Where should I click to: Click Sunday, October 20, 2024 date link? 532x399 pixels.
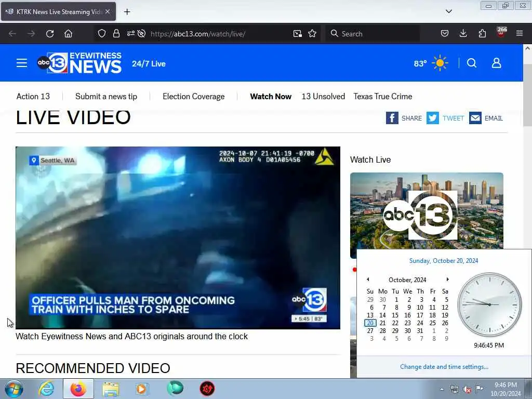point(444,261)
